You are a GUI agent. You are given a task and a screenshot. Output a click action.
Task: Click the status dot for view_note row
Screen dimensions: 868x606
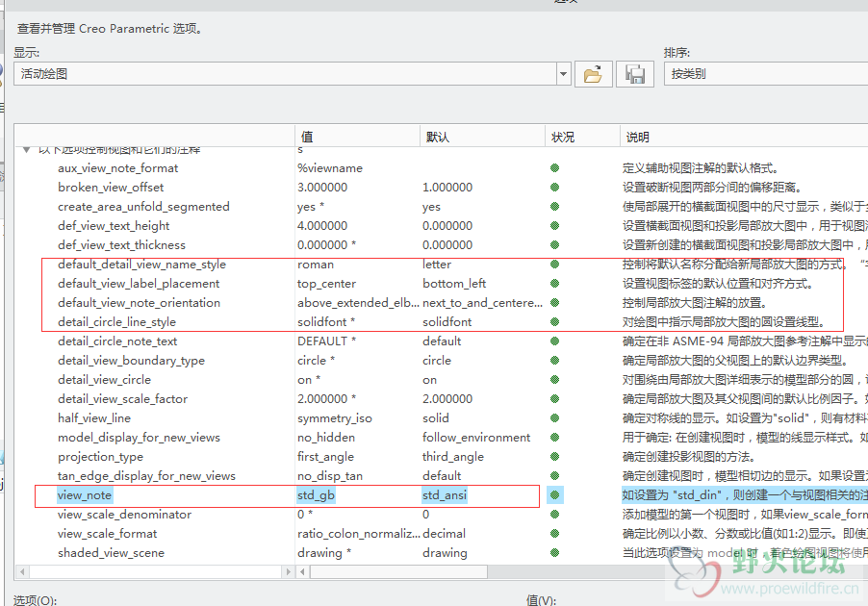tap(554, 495)
